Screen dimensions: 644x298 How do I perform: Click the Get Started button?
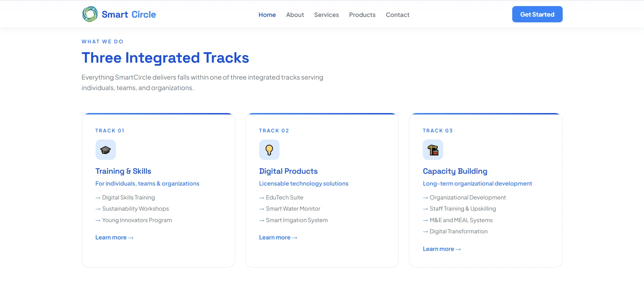pos(537,14)
